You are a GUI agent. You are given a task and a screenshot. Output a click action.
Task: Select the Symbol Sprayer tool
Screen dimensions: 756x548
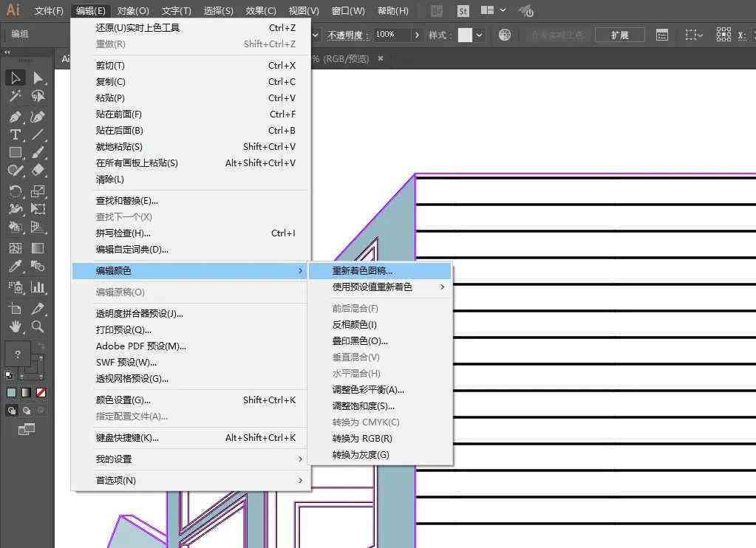point(16,288)
